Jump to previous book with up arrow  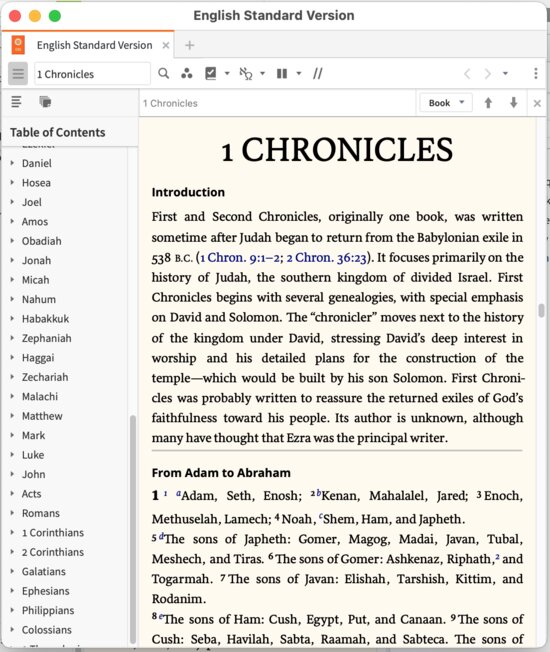coord(488,103)
